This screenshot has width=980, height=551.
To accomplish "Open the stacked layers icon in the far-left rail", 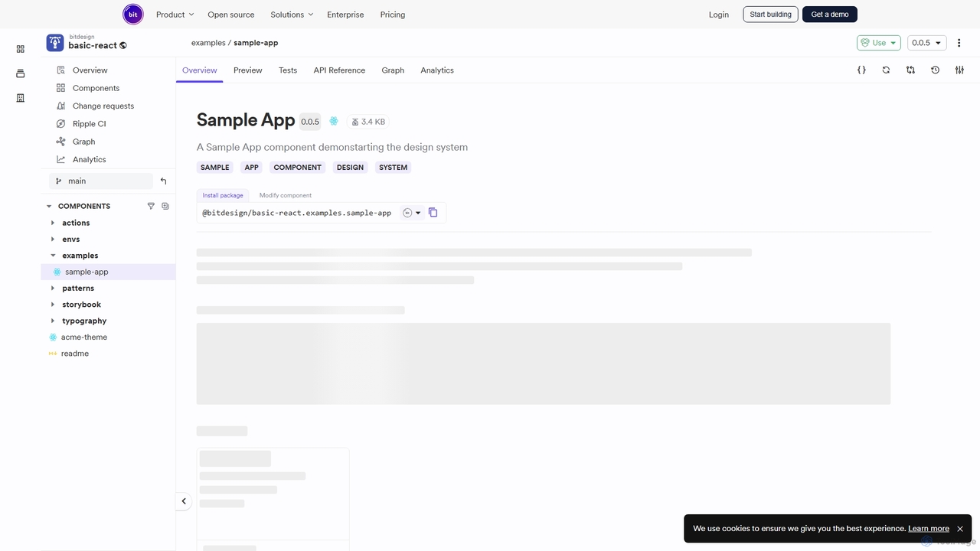I will click(x=21, y=73).
